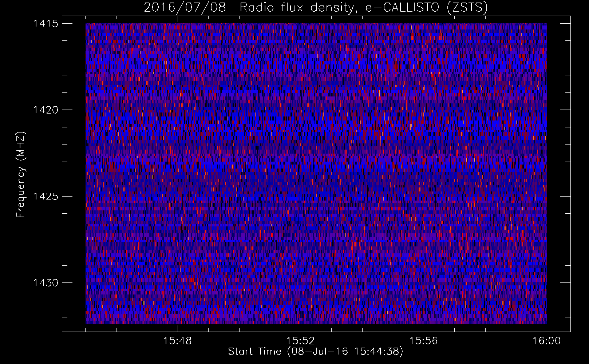
Task: Click the 'Frequency (MHZ)' vertical axis title
Action: (21, 174)
